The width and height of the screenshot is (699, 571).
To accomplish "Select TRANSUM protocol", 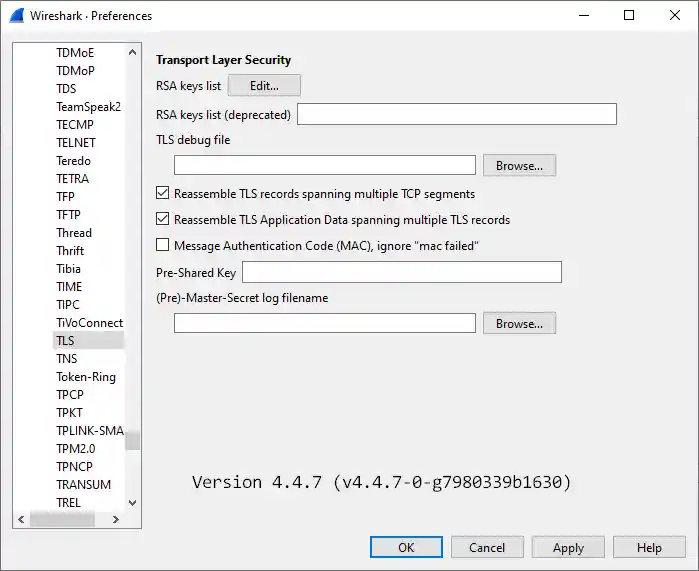I will pyautogui.click(x=83, y=485).
